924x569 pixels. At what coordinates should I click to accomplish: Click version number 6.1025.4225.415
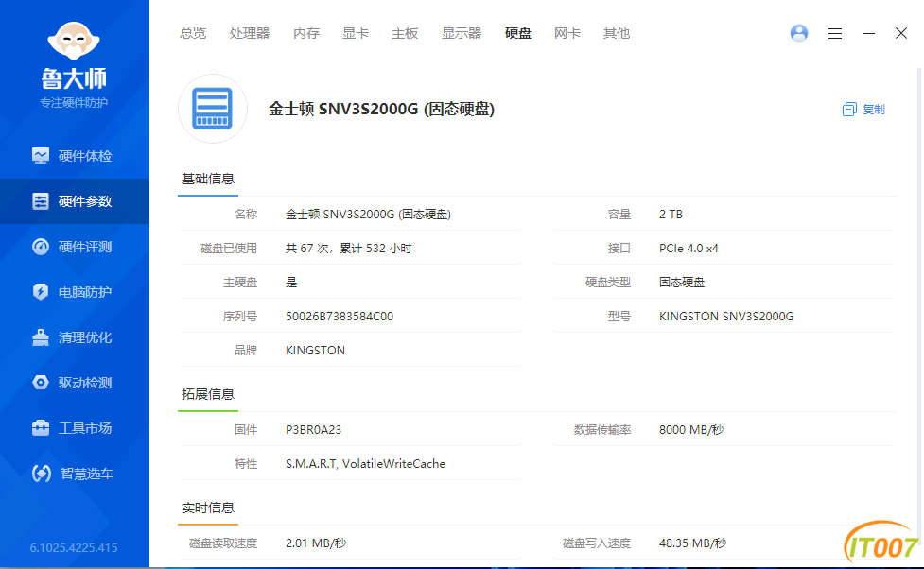click(x=74, y=548)
